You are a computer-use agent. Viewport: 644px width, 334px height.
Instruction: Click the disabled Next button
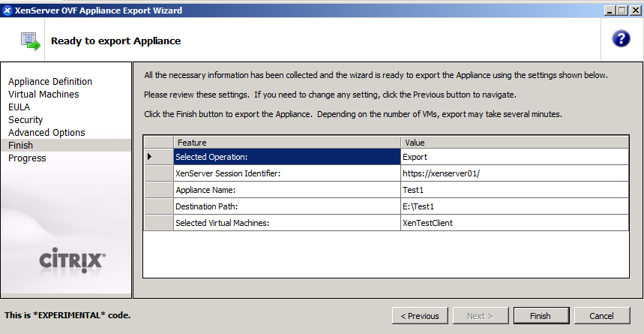click(x=481, y=316)
